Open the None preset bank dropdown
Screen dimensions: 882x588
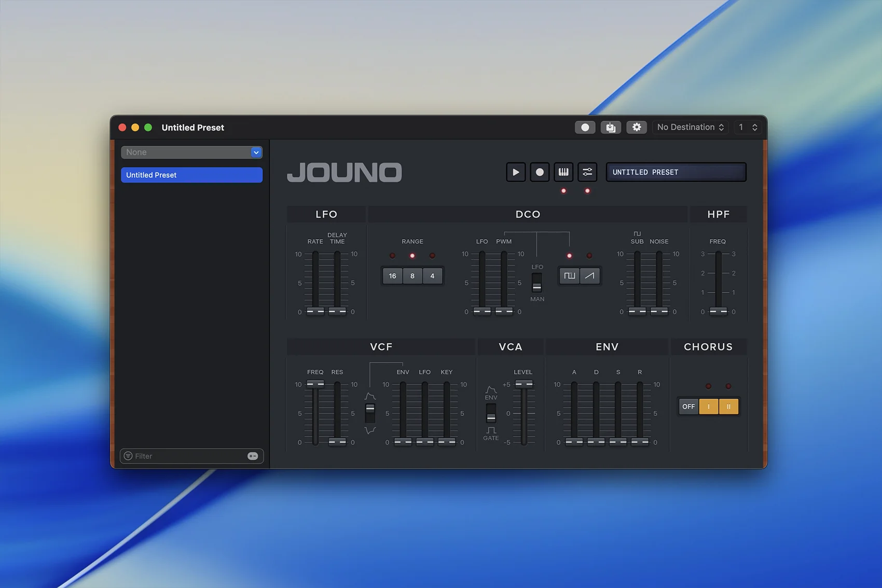click(x=192, y=152)
